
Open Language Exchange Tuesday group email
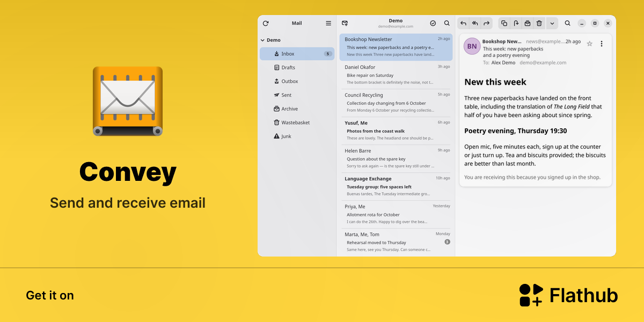(396, 187)
